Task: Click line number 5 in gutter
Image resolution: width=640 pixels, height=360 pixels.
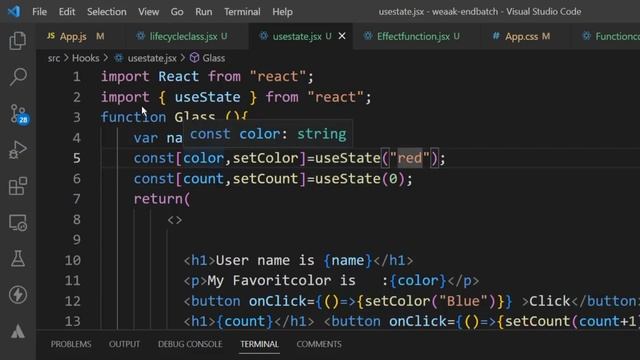Action: (x=76, y=158)
